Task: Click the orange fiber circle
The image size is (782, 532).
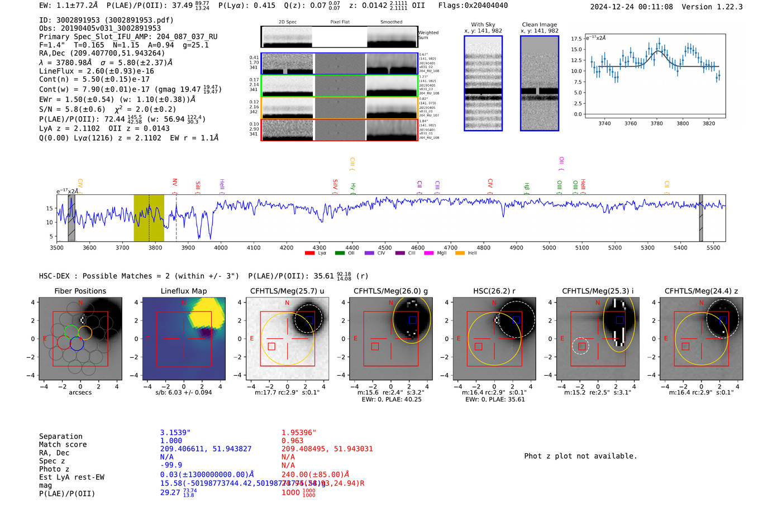Action: [x=85, y=333]
